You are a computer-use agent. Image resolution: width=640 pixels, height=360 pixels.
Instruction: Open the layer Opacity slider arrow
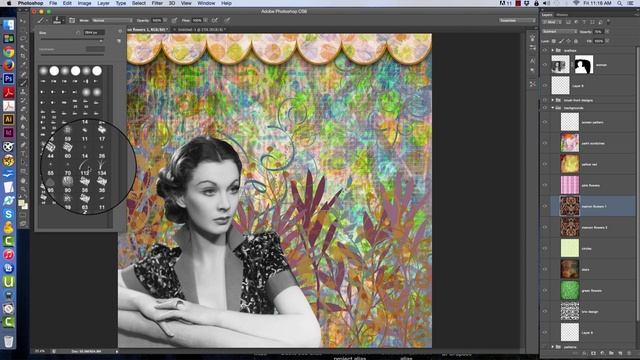(x=607, y=31)
